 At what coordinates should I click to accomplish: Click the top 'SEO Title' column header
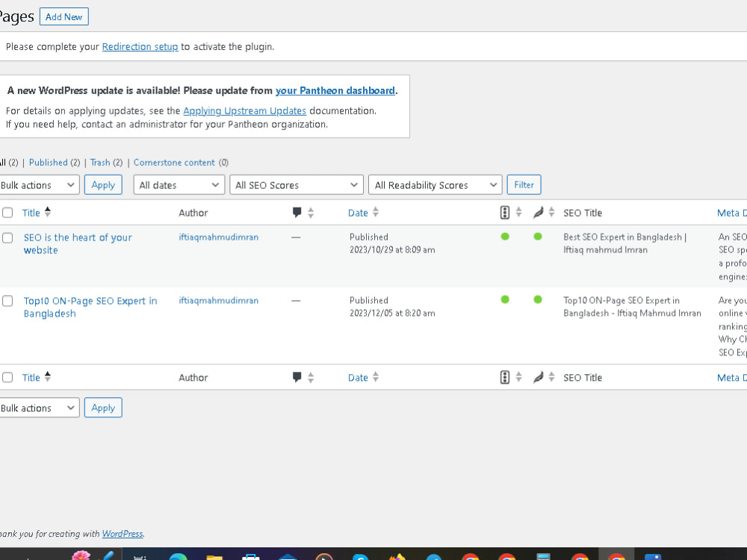click(x=583, y=213)
